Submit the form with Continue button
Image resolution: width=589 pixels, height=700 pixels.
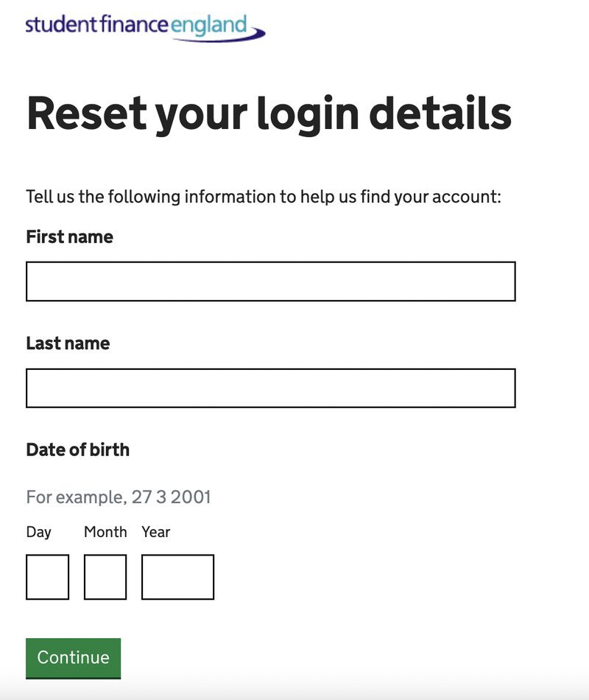point(73,658)
